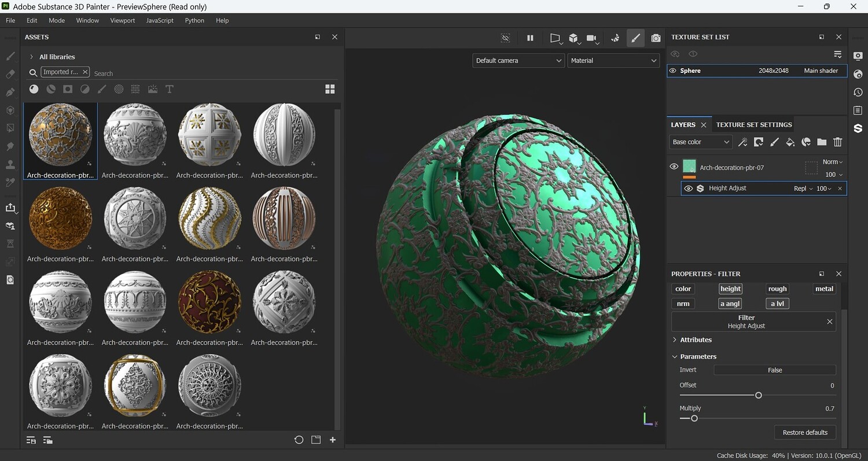Image resolution: width=868 pixels, height=461 pixels.
Task: Open the Material viewport mode dropdown
Action: coord(613,60)
